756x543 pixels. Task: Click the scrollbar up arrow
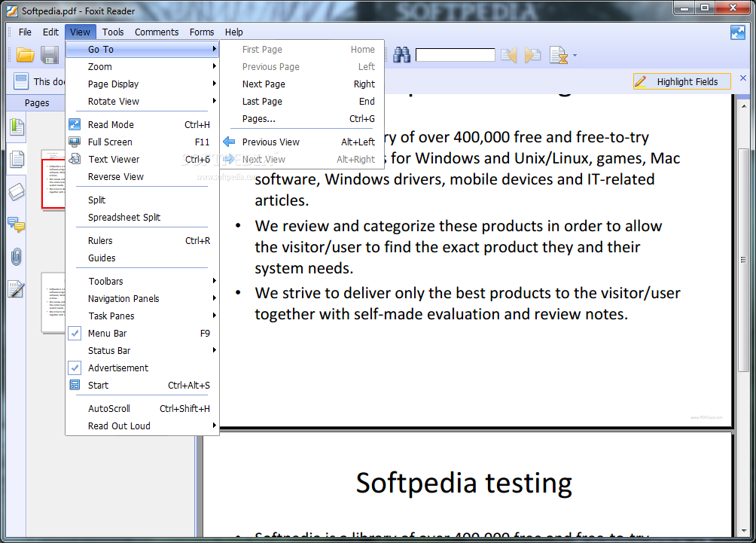[743, 105]
